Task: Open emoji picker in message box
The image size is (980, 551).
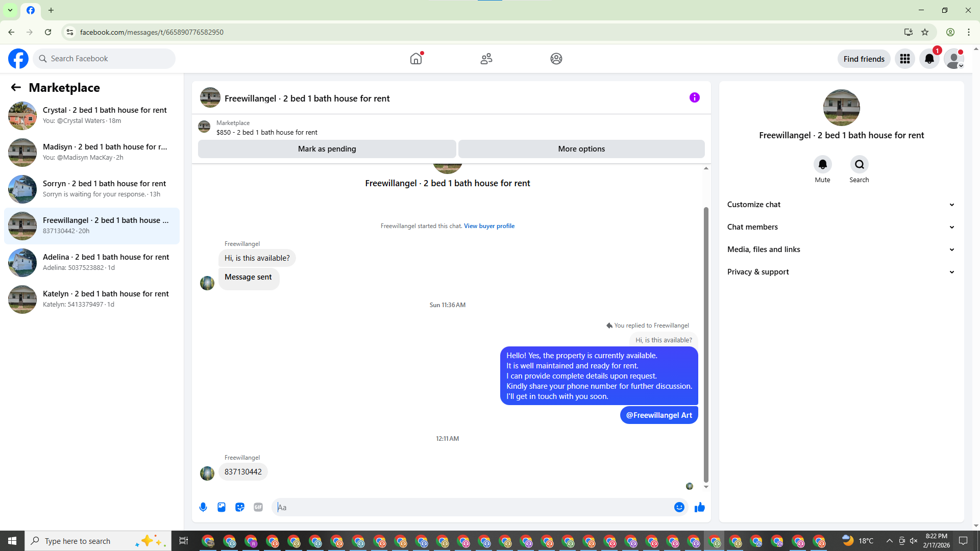Action: click(x=679, y=507)
